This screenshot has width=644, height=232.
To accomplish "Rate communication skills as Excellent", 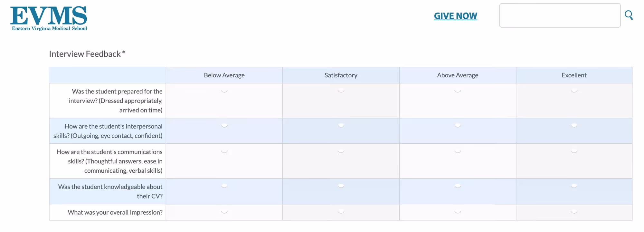I will point(574,151).
